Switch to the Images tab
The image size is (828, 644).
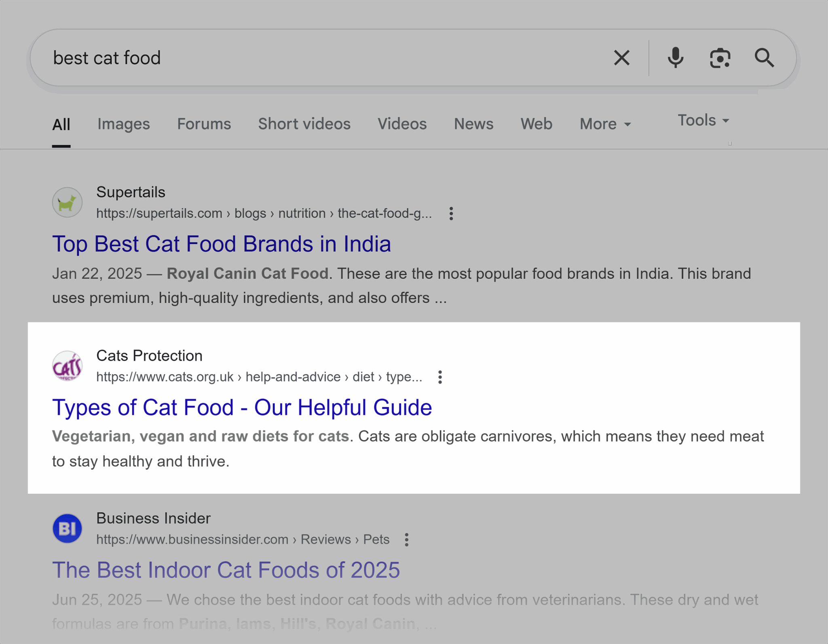point(124,124)
